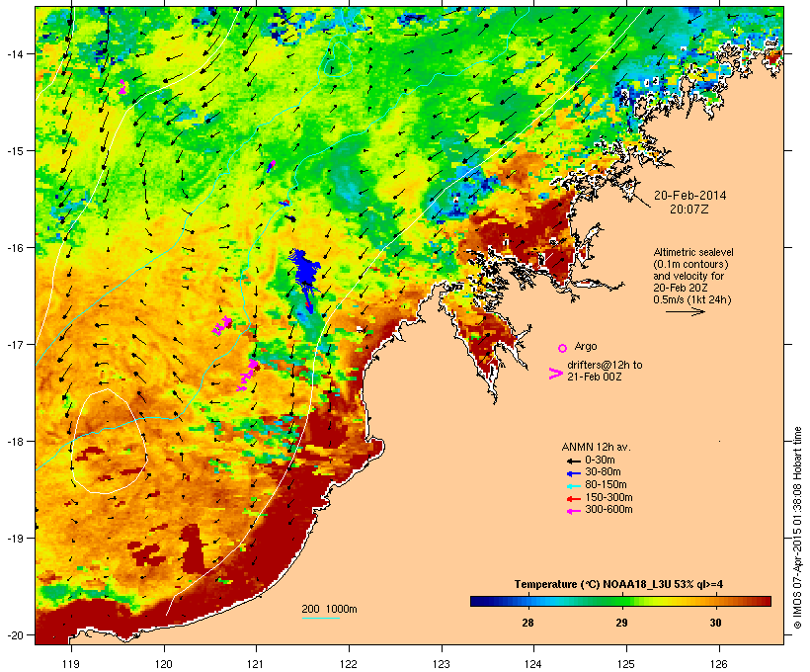810x672 pixels.
Task: Click the (0.1m contours) text
Action: (690, 264)
